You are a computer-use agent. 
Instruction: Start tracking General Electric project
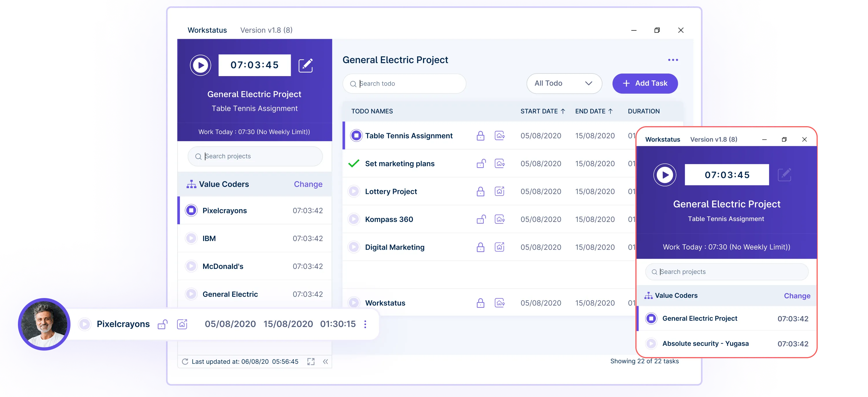pos(191,294)
